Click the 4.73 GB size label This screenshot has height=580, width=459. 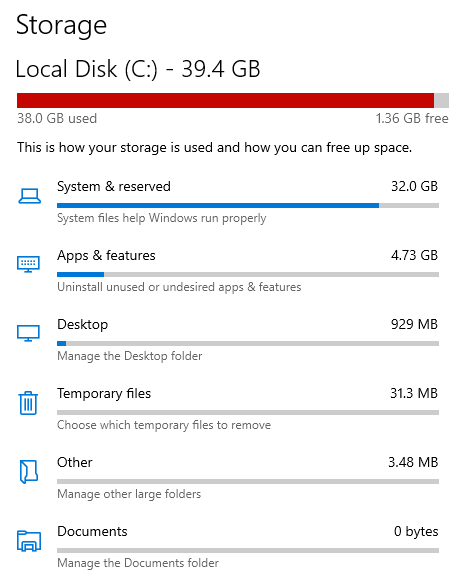(415, 255)
